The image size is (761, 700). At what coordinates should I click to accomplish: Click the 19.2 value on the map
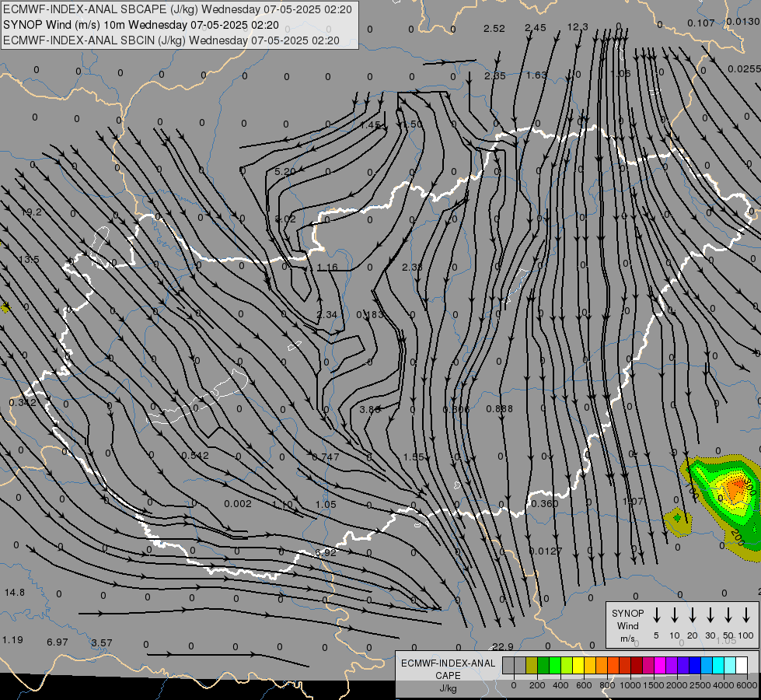click(32, 212)
